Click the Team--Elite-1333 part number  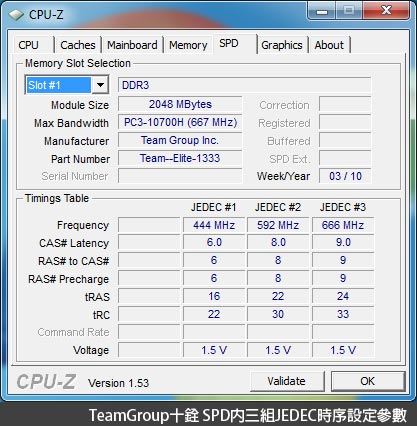(x=180, y=158)
